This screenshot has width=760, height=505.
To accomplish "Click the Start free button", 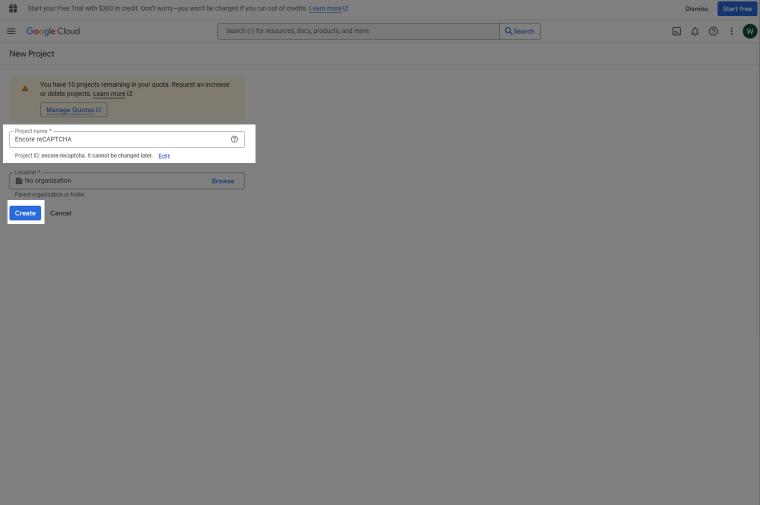I will 737,8.
